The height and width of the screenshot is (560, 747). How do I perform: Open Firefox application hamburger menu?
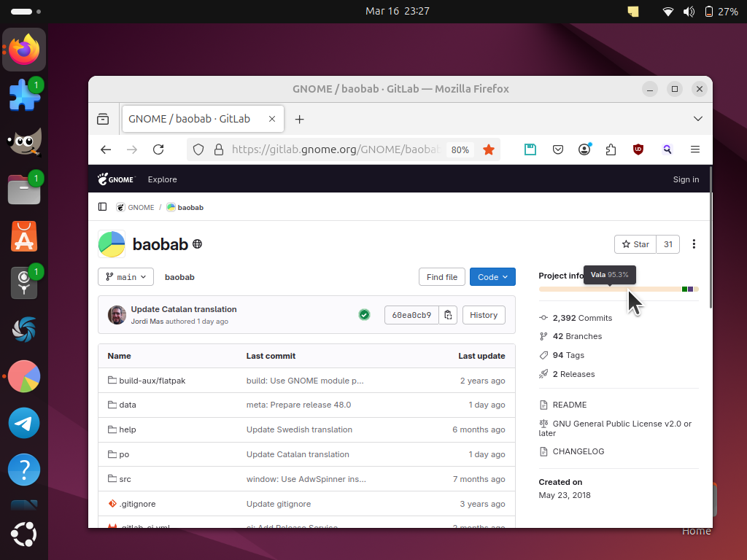[695, 149]
